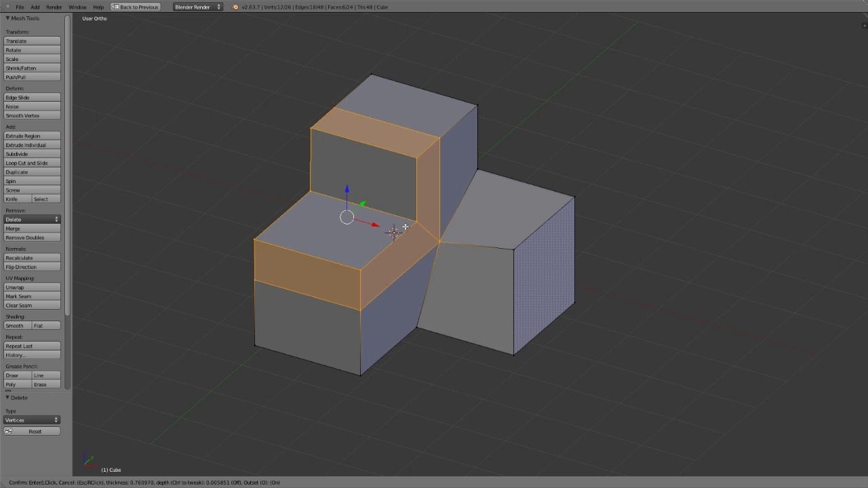Click the mini axis widget in viewport corner
Viewport: 868px width, 488px height.
[88, 460]
